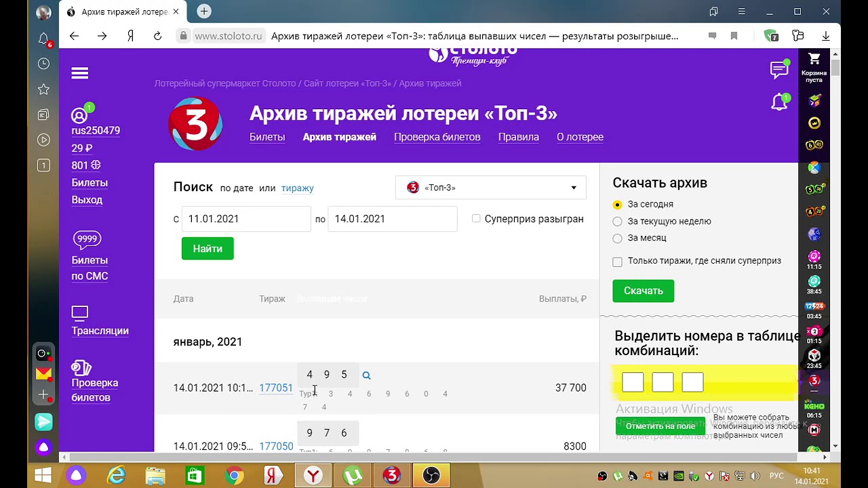Image resolution: width=868 pixels, height=488 pixels.
Task: Open the Архив тиражей tab
Action: 340,137
